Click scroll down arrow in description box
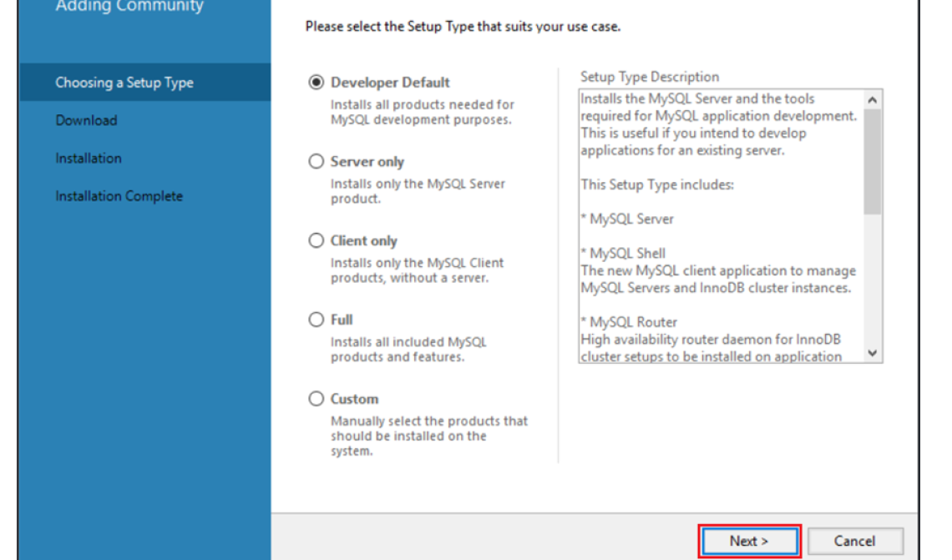Screen dimensions: 952x560 click(x=873, y=353)
